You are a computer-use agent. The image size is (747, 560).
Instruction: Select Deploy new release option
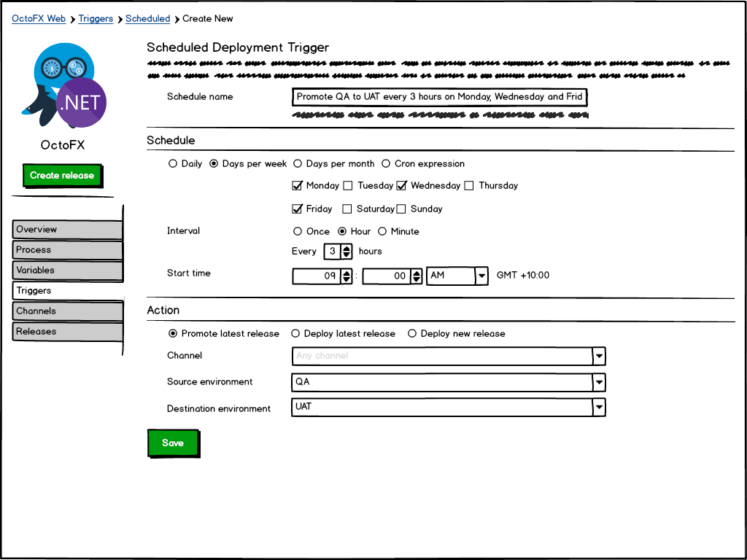click(x=412, y=334)
